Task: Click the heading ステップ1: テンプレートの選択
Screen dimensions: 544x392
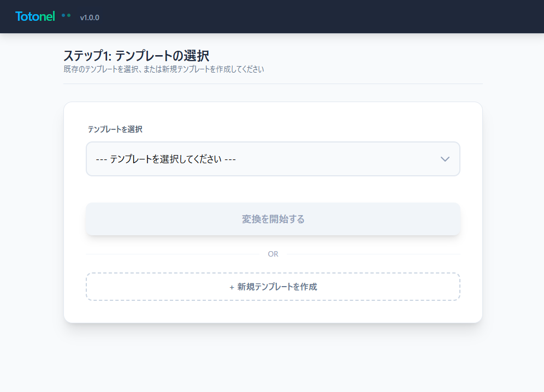Action: tap(137, 56)
